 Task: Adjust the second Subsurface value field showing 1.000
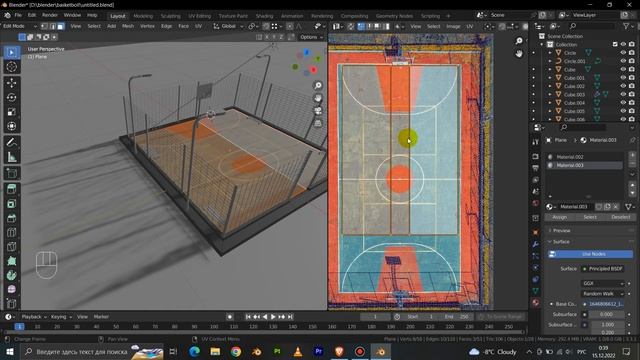click(x=607, y=325)
